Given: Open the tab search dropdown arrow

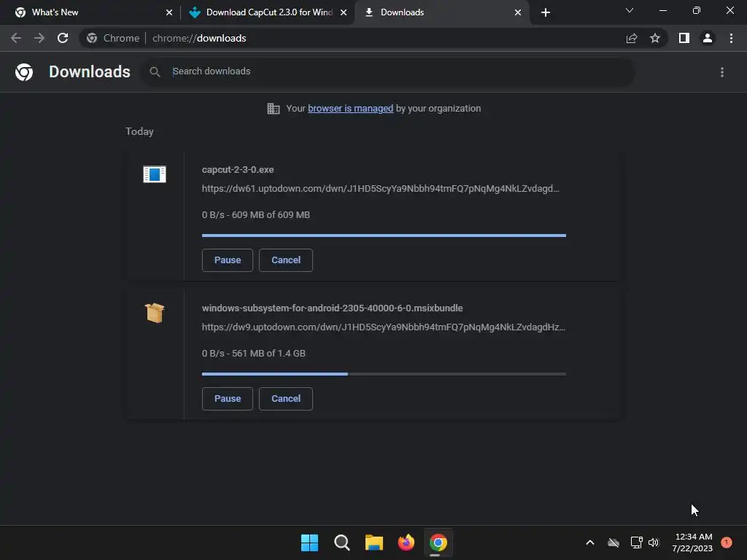Looking at the screenshot, I should click(630, 10).
